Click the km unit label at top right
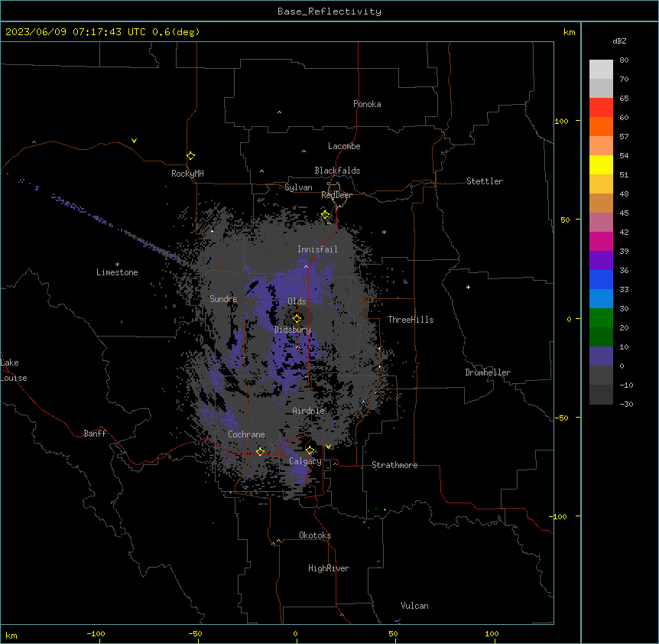 (570, 32)
